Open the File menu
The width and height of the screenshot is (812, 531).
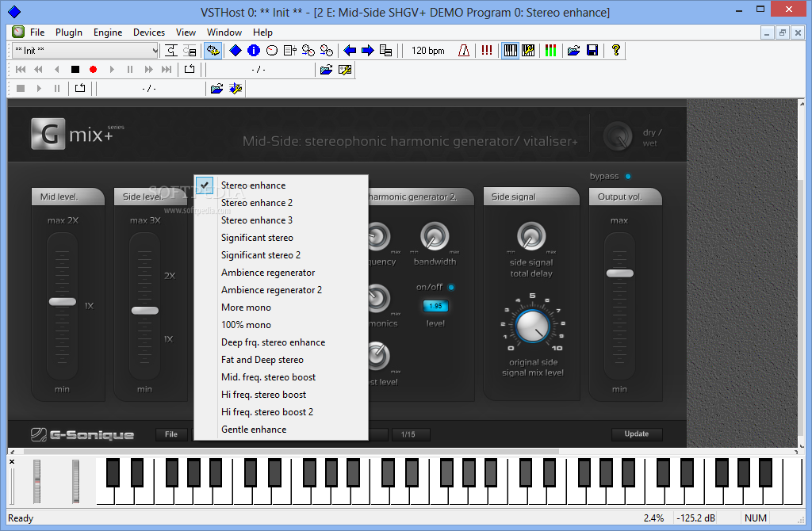(x=36, y=32)
